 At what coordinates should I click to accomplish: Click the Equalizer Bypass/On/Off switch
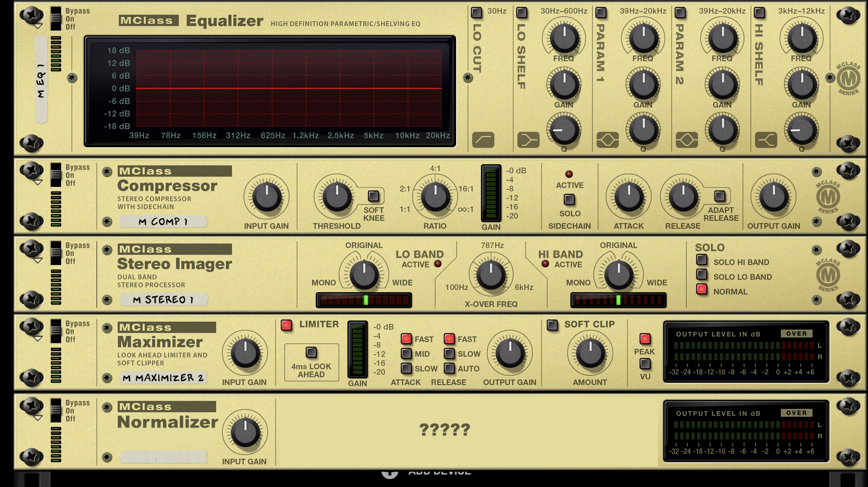point(55,19)
